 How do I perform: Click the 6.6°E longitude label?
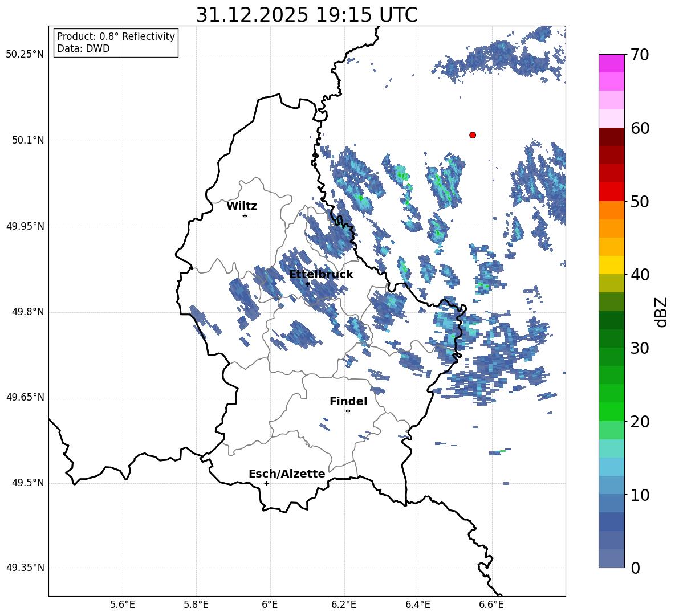point(491,605)
